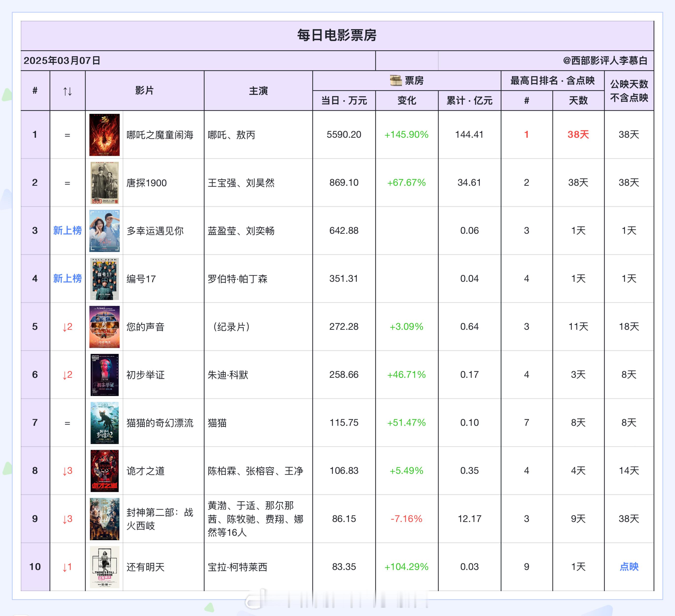Click the daily gross 351.31
This screenshot has width=675, height=616.
point(344,278)
